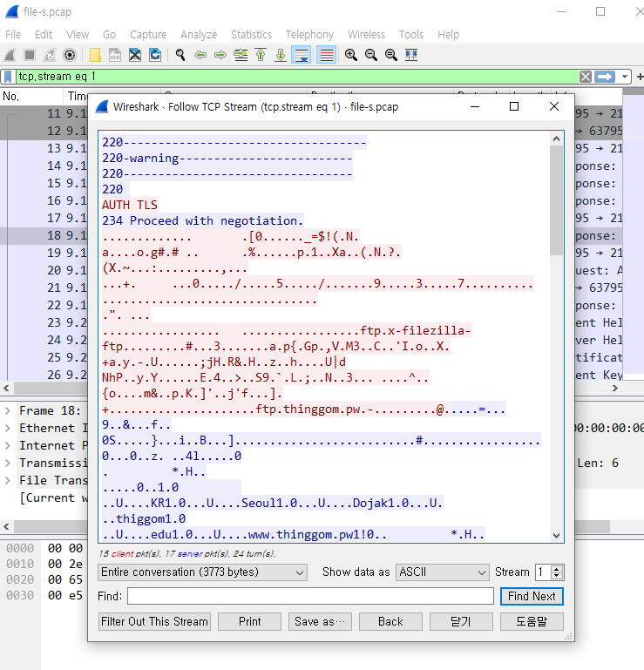
Task: Decrease the Stream number with the down arrow
Action: [x=556, y=576]
